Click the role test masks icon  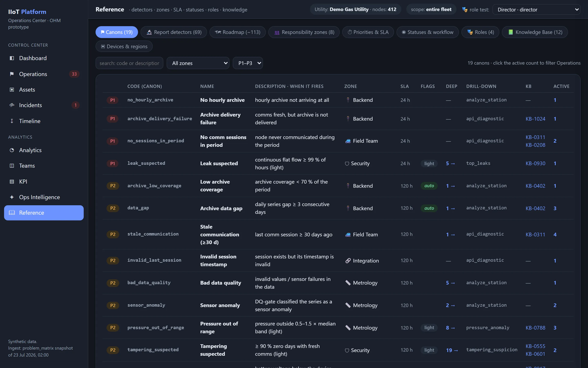[464, 10]
